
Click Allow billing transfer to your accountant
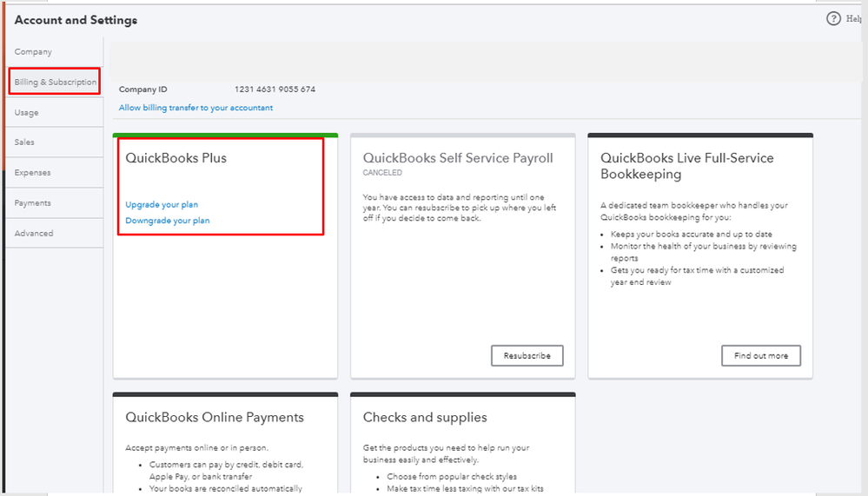[196, 108]
